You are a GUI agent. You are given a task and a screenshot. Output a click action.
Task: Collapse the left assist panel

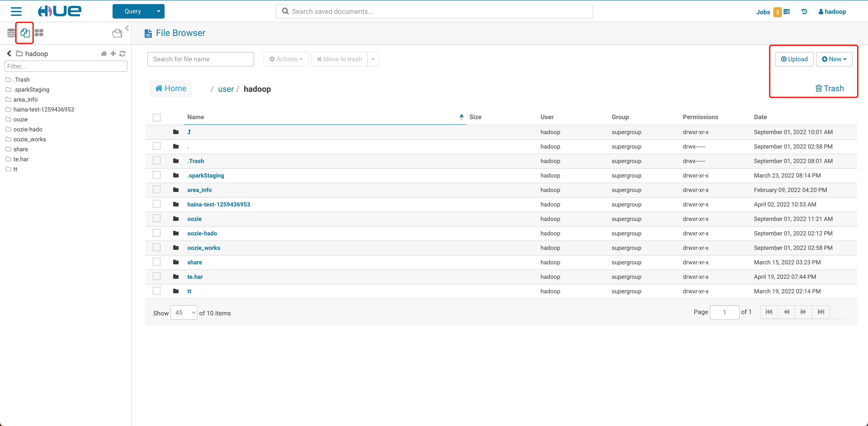pyautogui.click(x=127, y=28)
